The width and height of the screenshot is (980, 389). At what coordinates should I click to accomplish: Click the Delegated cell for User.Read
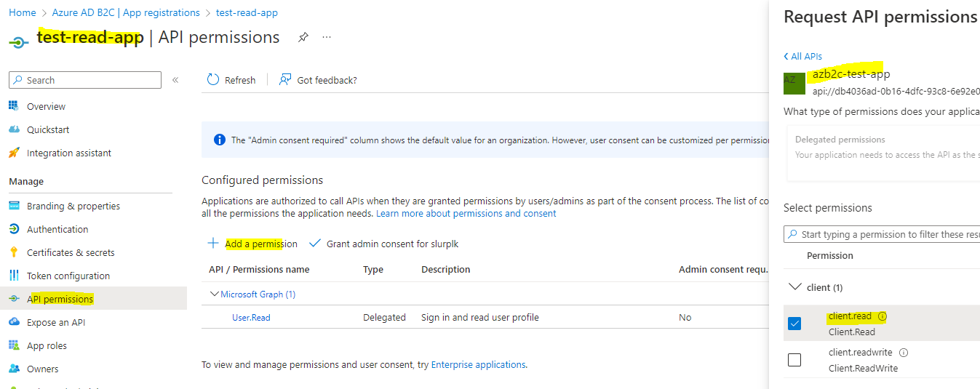click(x=385, y=317)
